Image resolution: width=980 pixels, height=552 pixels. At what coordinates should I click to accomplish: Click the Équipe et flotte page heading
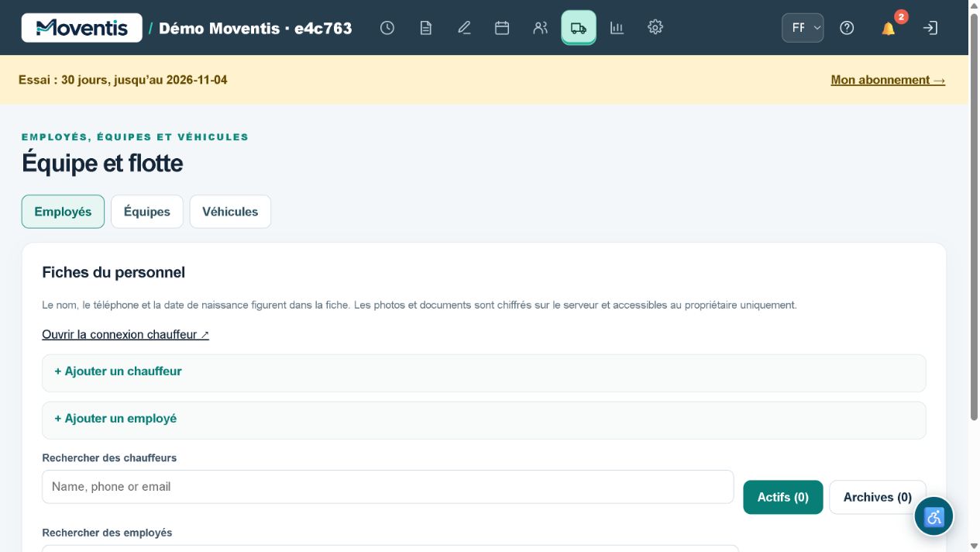tap(102, 164)
